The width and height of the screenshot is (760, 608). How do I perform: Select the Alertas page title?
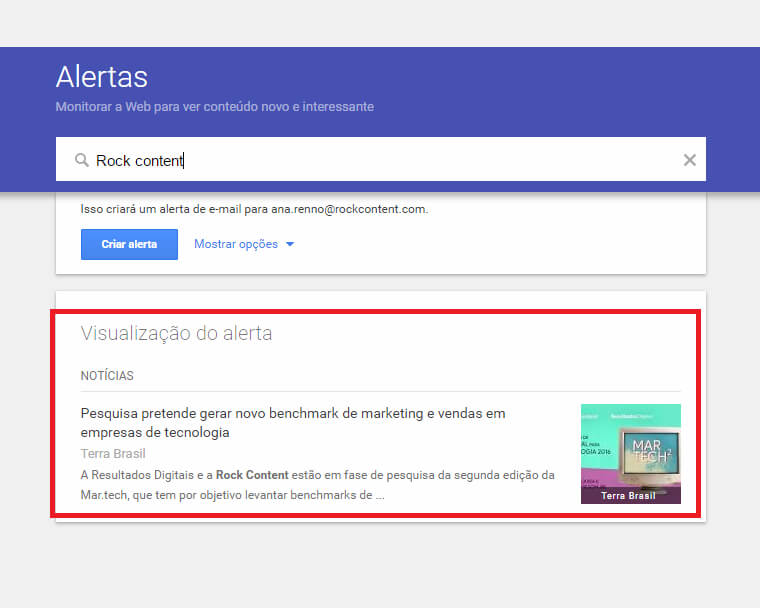[x=102, y=77]
